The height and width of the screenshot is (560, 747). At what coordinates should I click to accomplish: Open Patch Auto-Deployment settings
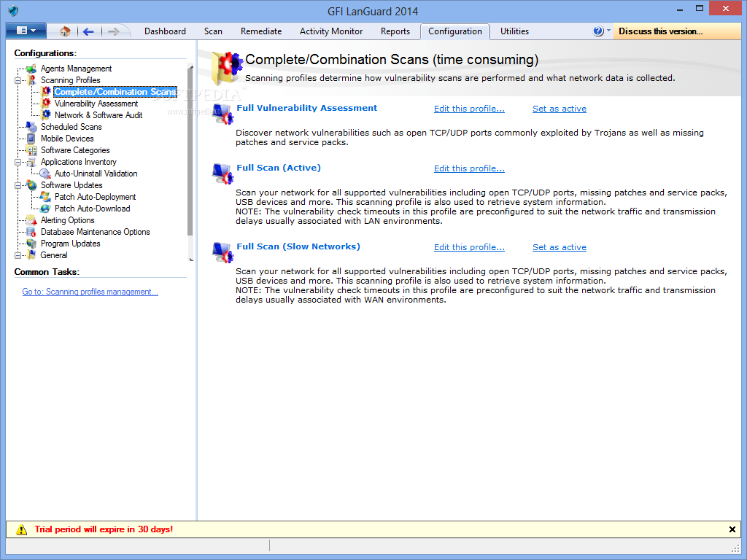coord(96,197)
